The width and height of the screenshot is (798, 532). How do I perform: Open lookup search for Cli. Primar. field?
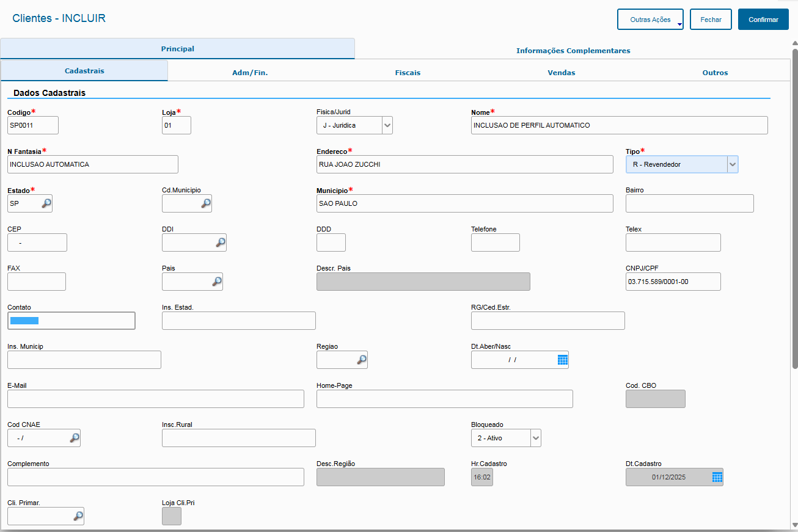(x=78, y=516)
